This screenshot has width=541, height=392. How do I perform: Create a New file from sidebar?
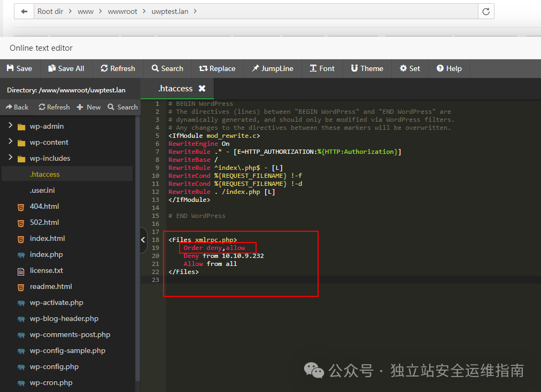click(89, 107)
